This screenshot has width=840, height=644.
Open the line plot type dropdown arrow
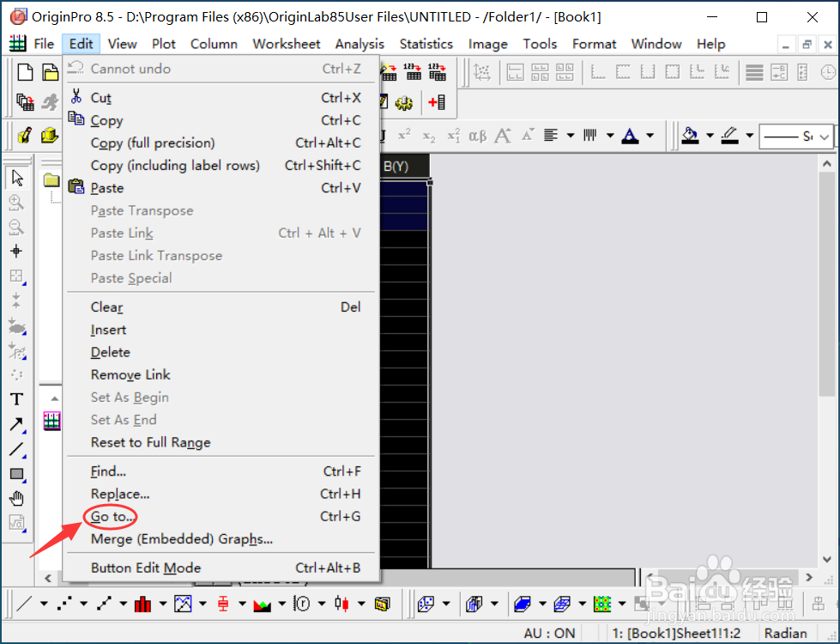(x=44, y=604)
